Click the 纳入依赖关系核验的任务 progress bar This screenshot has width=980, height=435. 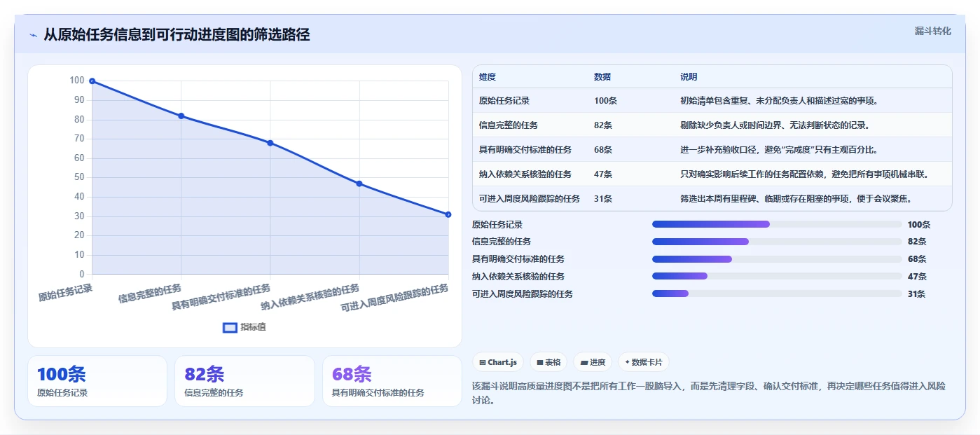777,276
